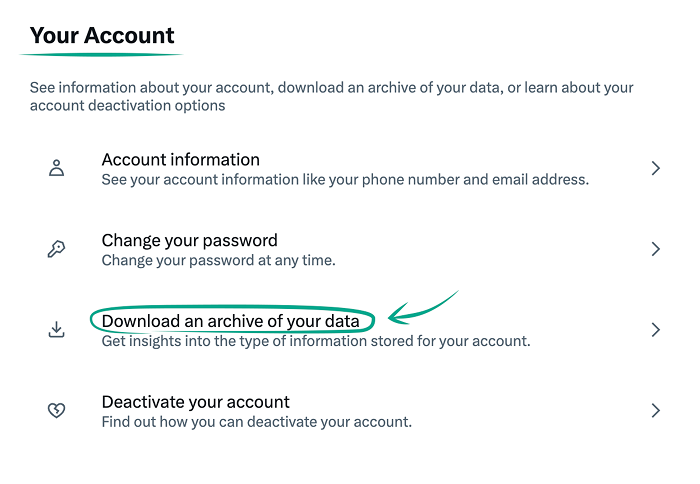Click the intro paragraph about account options

[x=330, y=96]
